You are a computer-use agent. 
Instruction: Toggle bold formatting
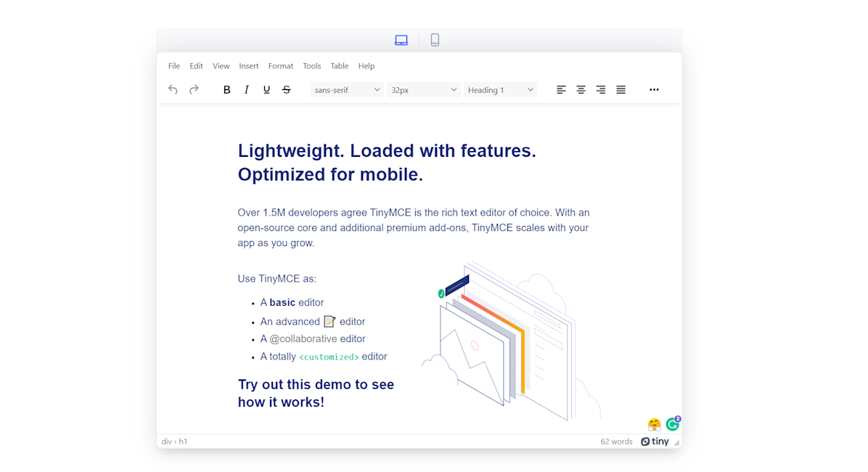coord(226,90)
